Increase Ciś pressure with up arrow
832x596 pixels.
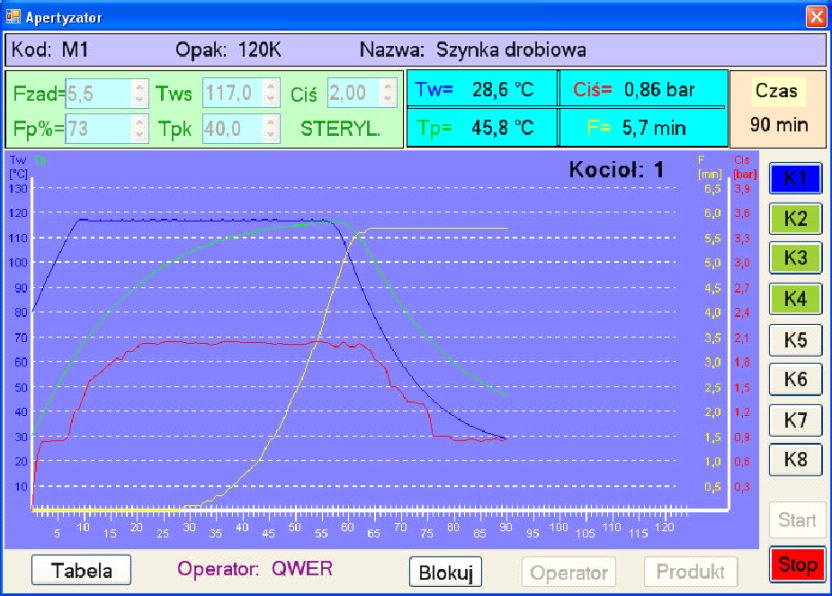click(388, 87)
